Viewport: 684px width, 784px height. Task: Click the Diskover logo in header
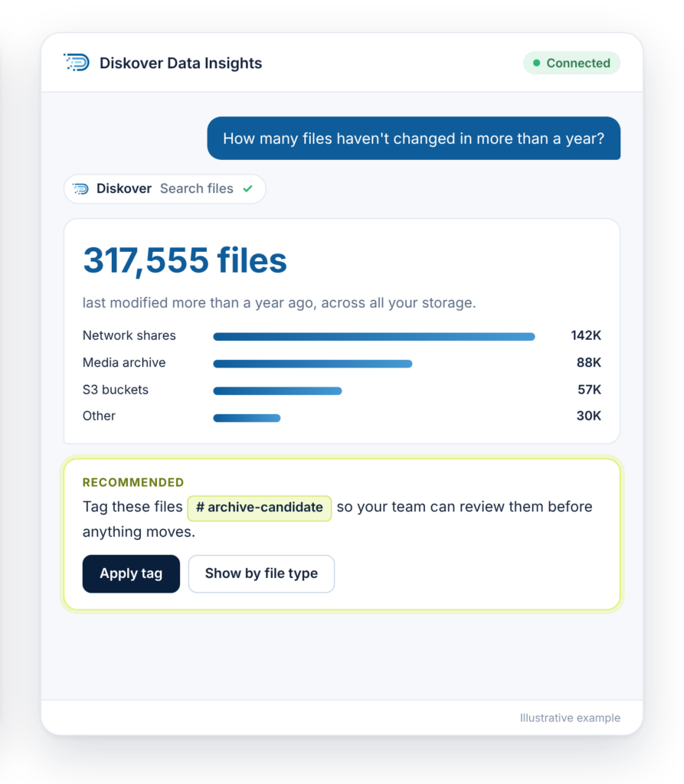tap(77, 63)
